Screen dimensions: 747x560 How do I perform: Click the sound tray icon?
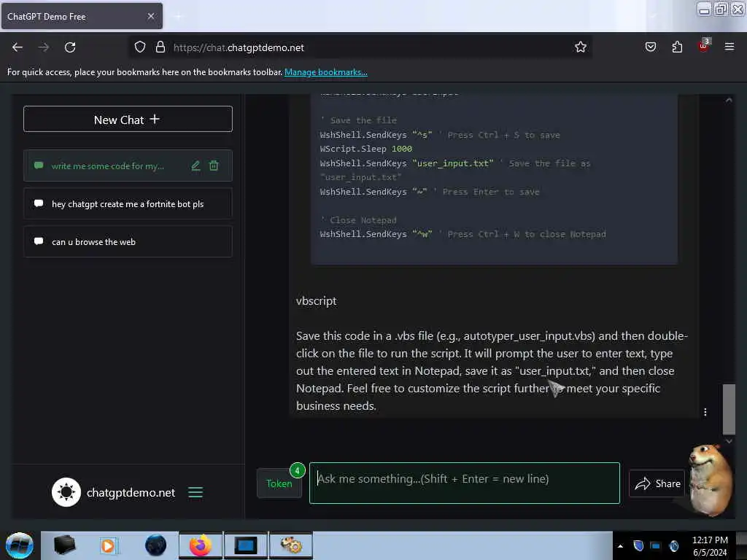coord(673,545)
